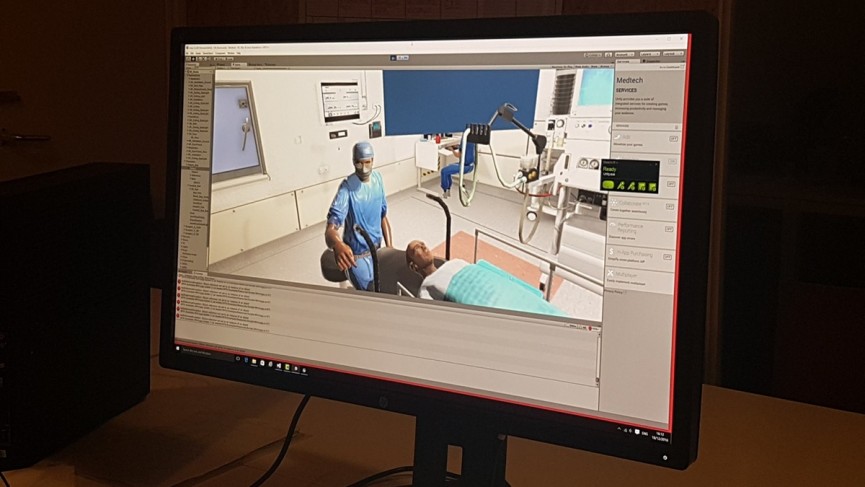Click the Services panel header menu icon

click(683, 61)
